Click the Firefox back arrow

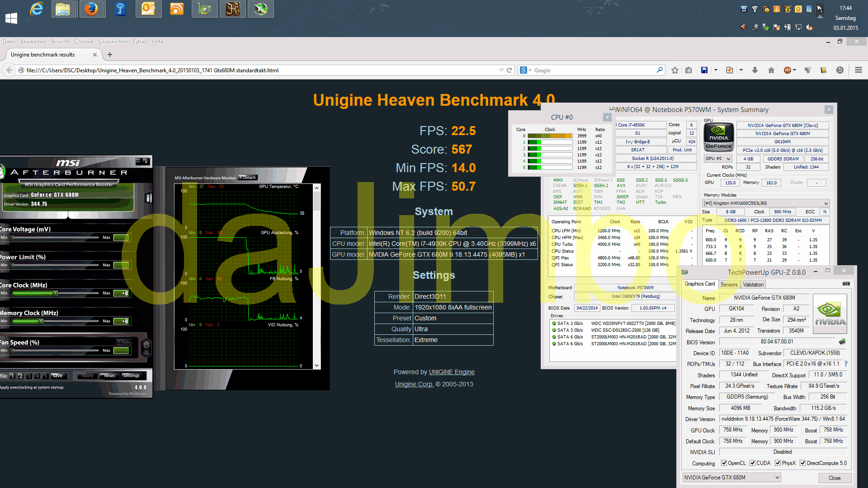(9, 70)
